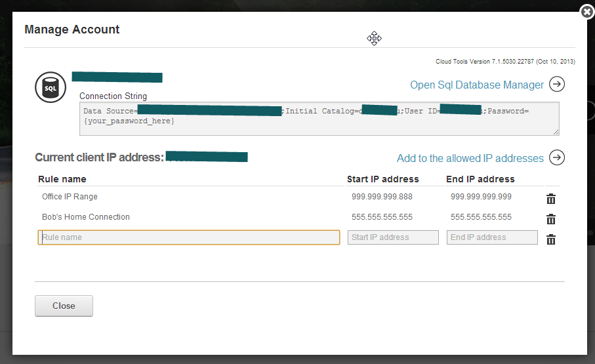Screen dimensions: 595x364
Task: Select the Office IP Range rule name
Action: pyautogui.click(x=70, y=197)
